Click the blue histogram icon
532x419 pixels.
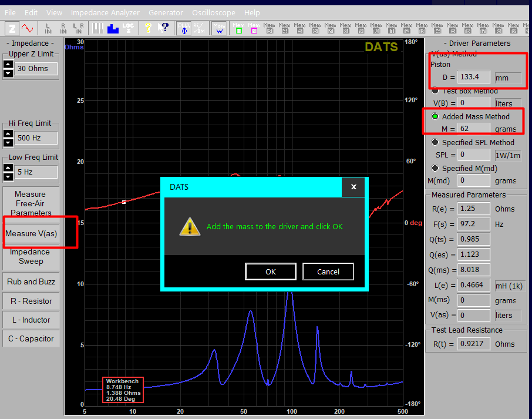click(113, 28)
